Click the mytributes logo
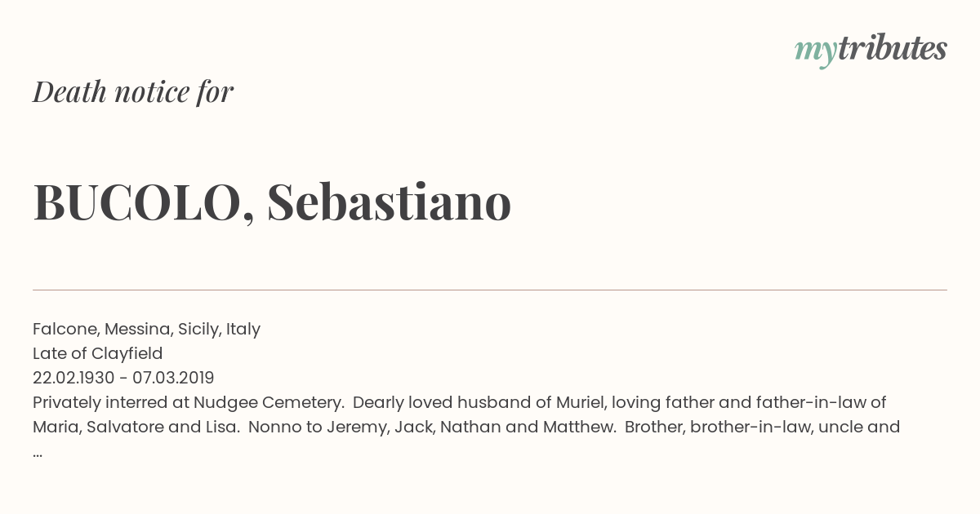The width and height of the screenshot is (980, 514). coord(871,50)
